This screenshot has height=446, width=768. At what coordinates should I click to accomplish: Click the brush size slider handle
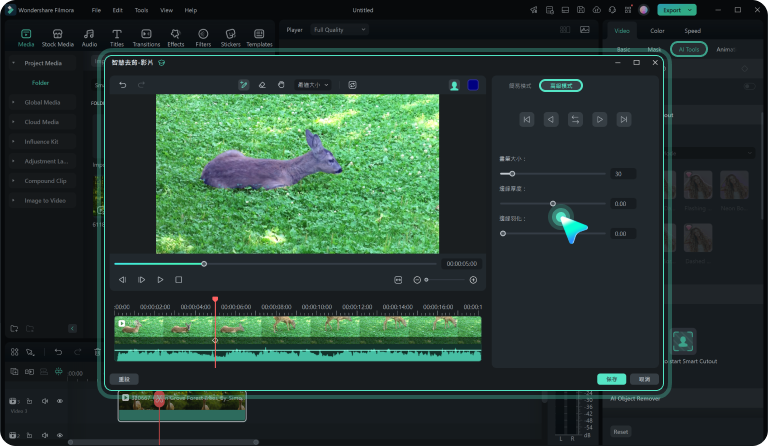pyautogui.click(x=512, y=174)
